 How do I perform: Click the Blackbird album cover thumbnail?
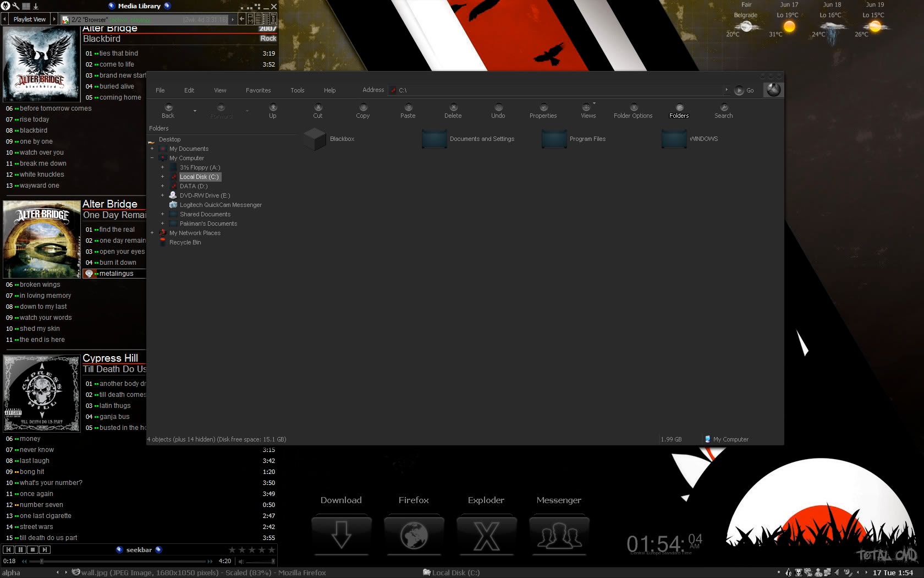[41, 64]
